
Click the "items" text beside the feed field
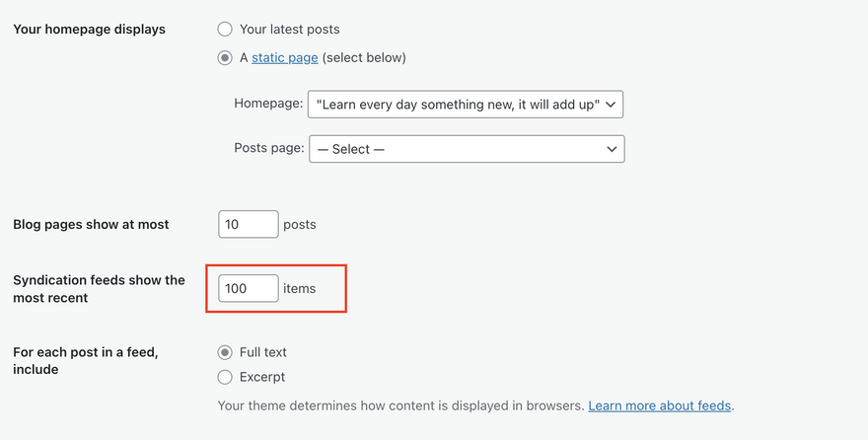(300, 288)
